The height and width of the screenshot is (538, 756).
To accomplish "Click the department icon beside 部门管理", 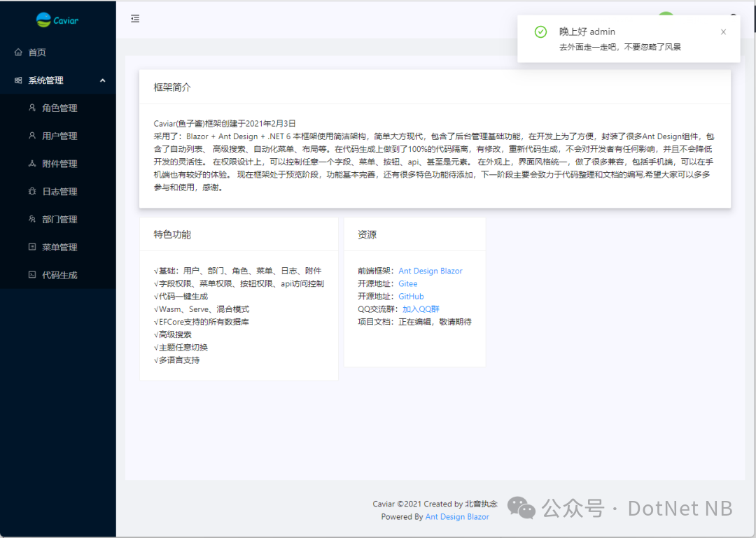I will 33,219.
